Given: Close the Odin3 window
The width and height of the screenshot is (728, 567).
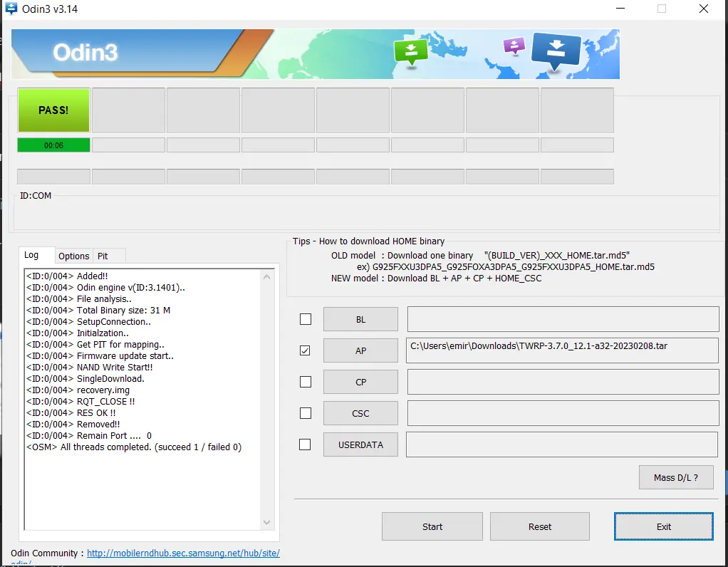Looking at the screenshot, I should [x=704, y=9].
